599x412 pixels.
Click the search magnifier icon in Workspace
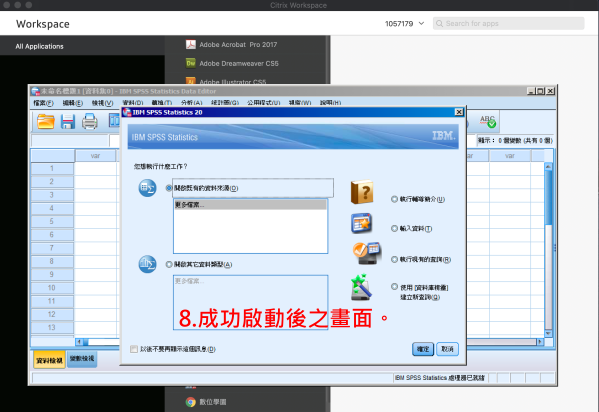440,24
